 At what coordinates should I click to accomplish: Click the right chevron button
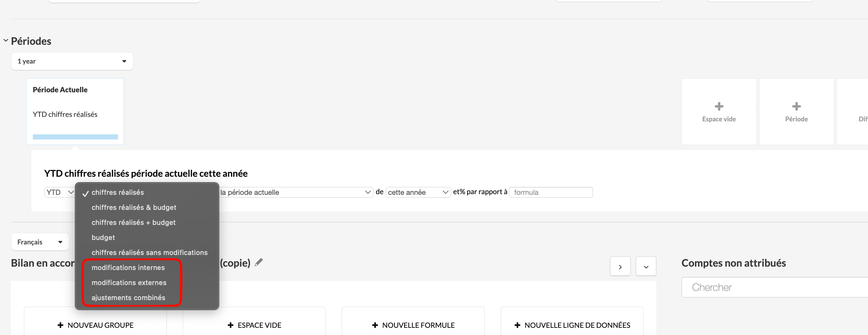coord(620,266)
